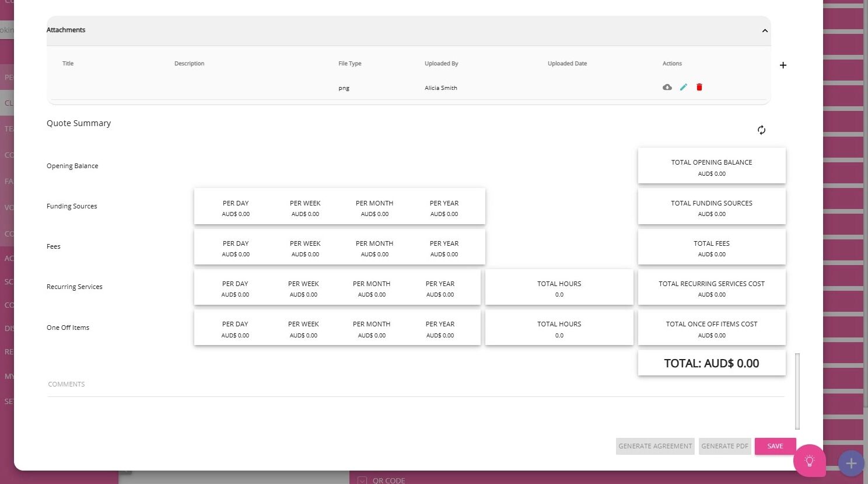Click the Uploaded Date column header
The image size is (868, 484).
coord(568,64)
